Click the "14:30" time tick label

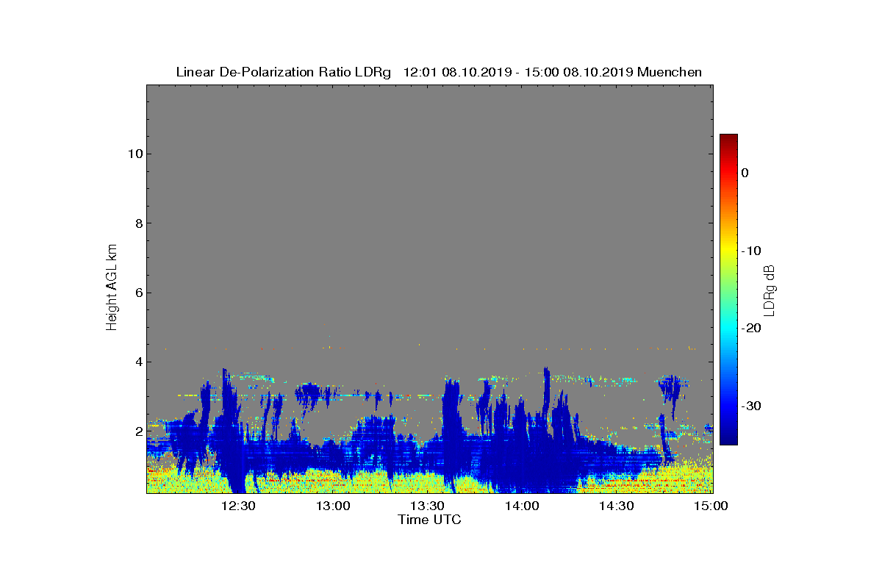pos(616,506)
